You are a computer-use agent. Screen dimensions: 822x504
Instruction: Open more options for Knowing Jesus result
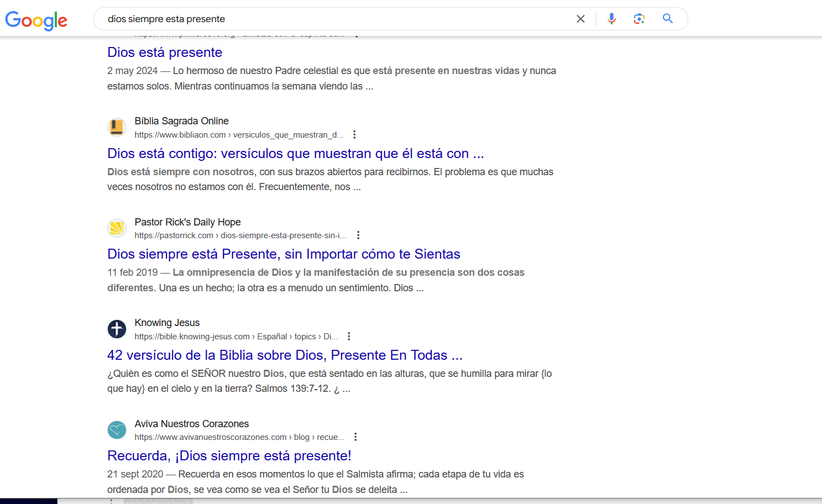point(349,336)
